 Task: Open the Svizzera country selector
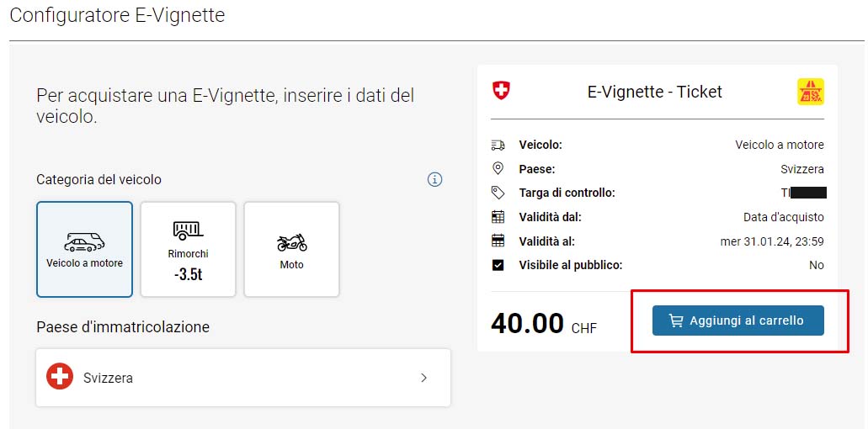coord(242,378)
